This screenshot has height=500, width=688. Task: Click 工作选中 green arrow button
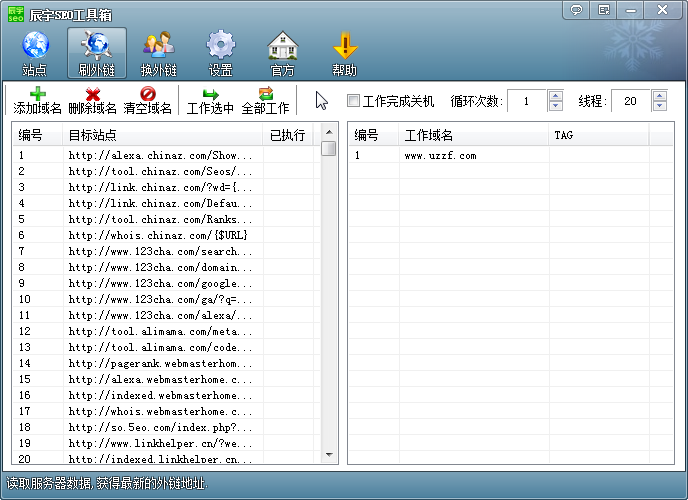[x=210, y=100]
